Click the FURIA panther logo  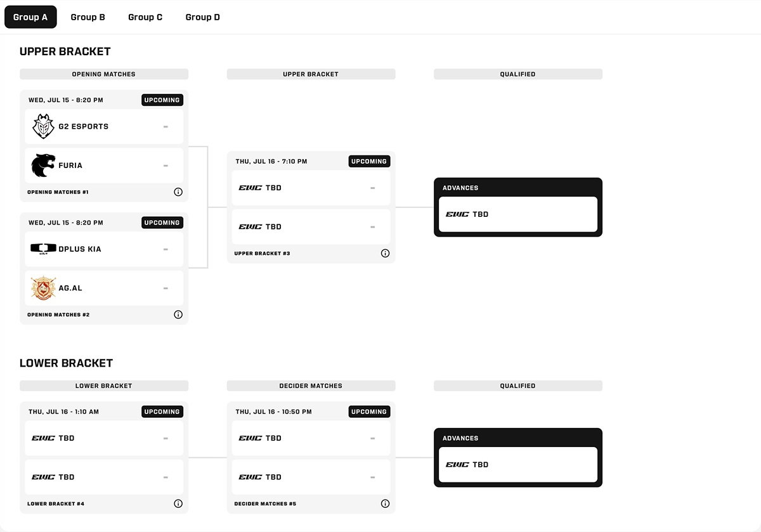tap(43, 165)
